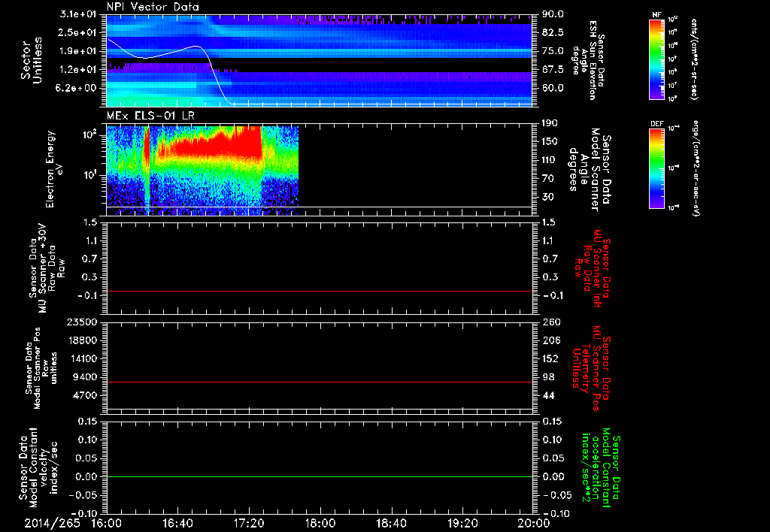The width and height of the screenshot is (770, 532).
Task: Click the 20:00 time axis label
Action: pyautogui.click(x=534, y=523)
